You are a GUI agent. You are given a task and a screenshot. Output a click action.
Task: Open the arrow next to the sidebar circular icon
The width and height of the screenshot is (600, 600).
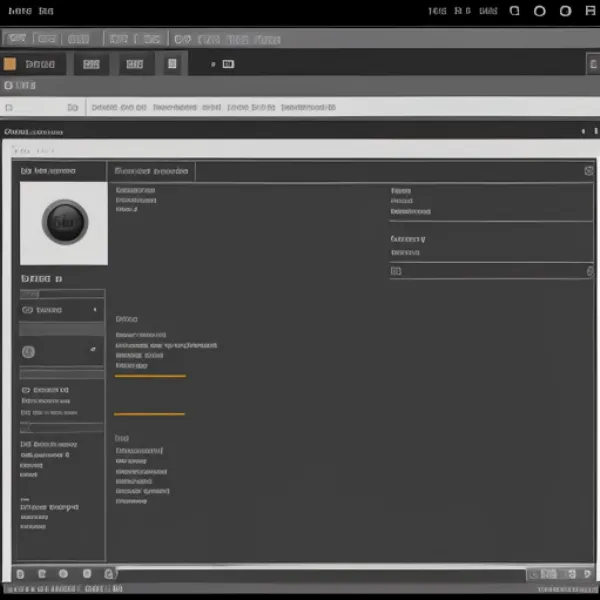(x=93, y=350)
